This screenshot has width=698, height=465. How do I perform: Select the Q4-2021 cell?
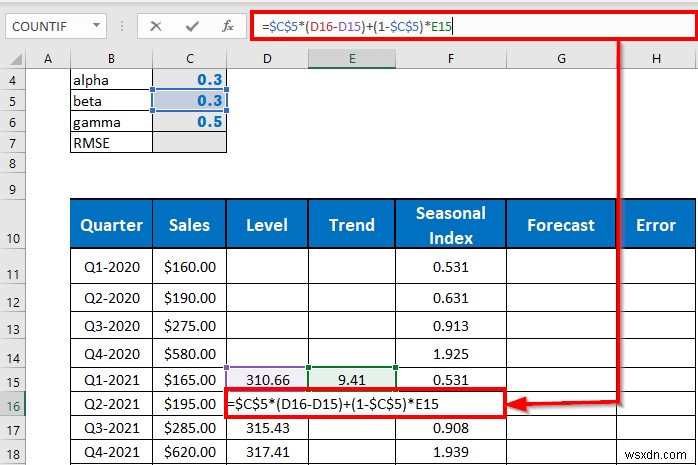point(111,452)
